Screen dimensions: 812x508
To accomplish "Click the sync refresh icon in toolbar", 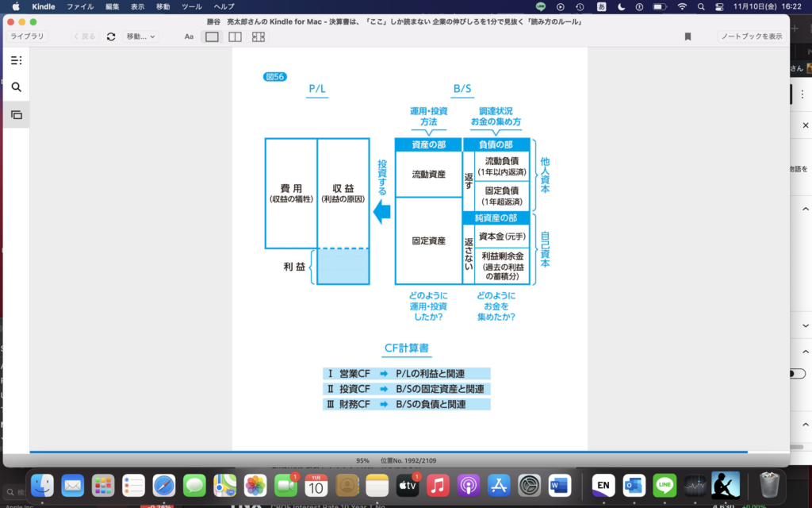I will (111, 37).
